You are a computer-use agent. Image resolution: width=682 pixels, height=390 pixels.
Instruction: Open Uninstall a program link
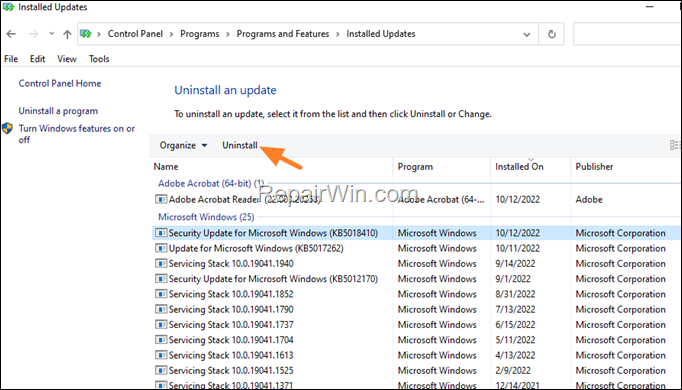(x=58, y=111)
